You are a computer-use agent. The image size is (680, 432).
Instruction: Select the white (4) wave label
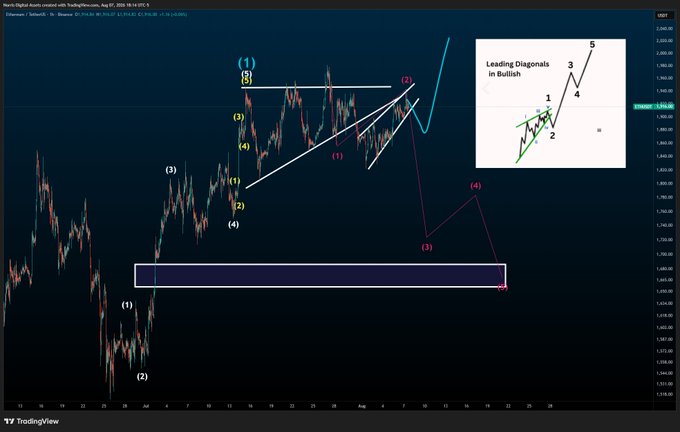(233, 224)
